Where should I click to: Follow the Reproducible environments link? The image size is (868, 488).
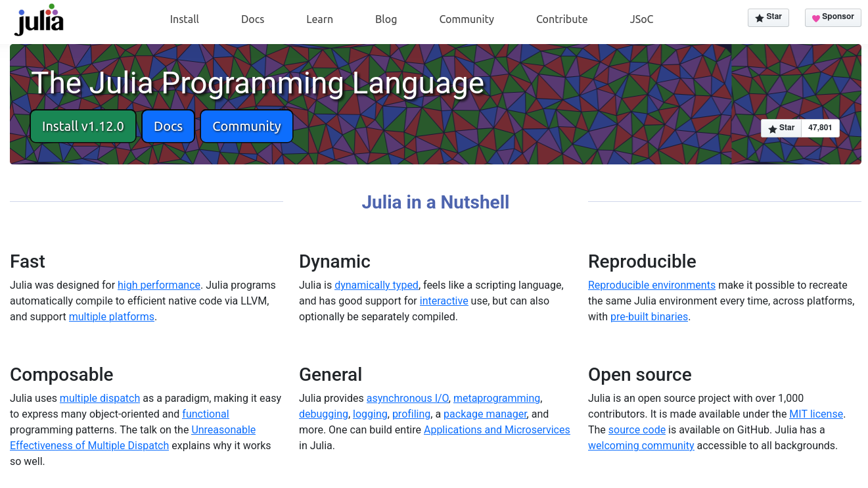point(651,285)
